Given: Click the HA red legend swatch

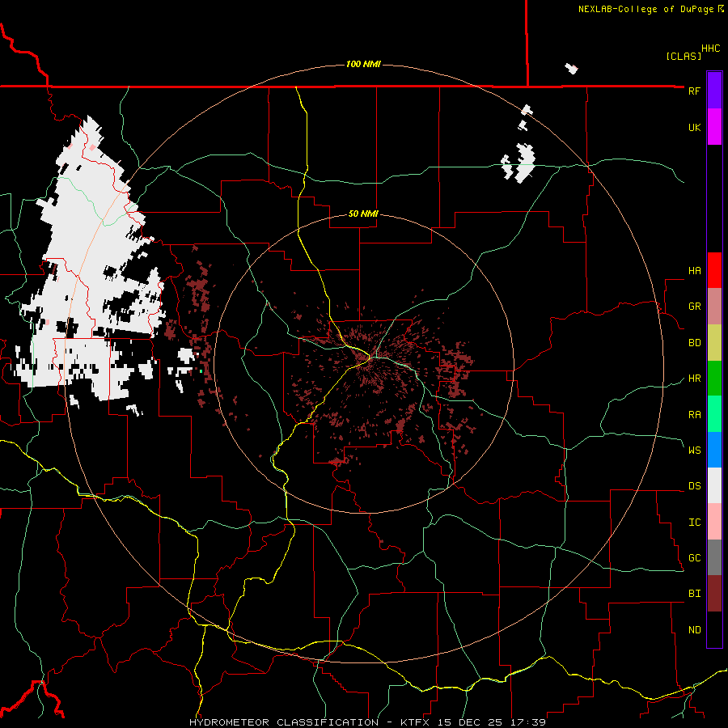Looking at the screenshot, I should coord(714,270).
